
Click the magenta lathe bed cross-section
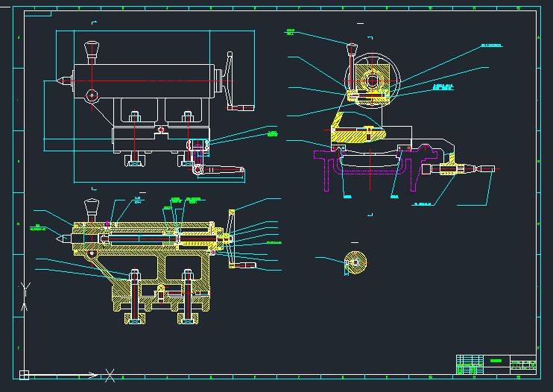(x=376, y=168)
